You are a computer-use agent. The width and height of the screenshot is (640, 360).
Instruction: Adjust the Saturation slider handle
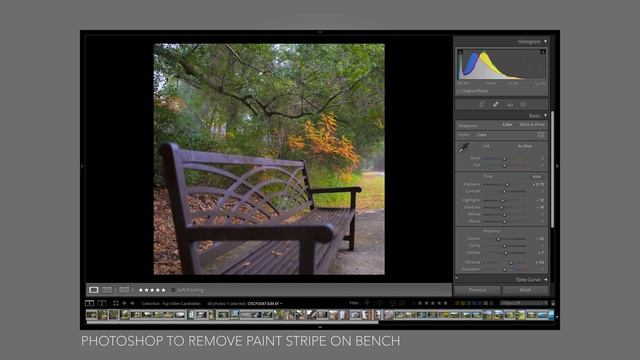504,269
